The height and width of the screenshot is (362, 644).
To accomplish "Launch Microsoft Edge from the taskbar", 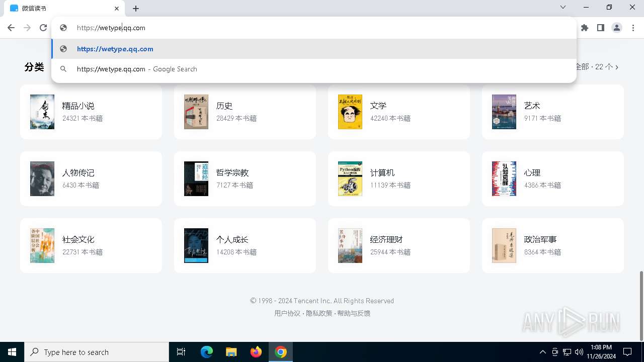I will (x=207, y=352).
